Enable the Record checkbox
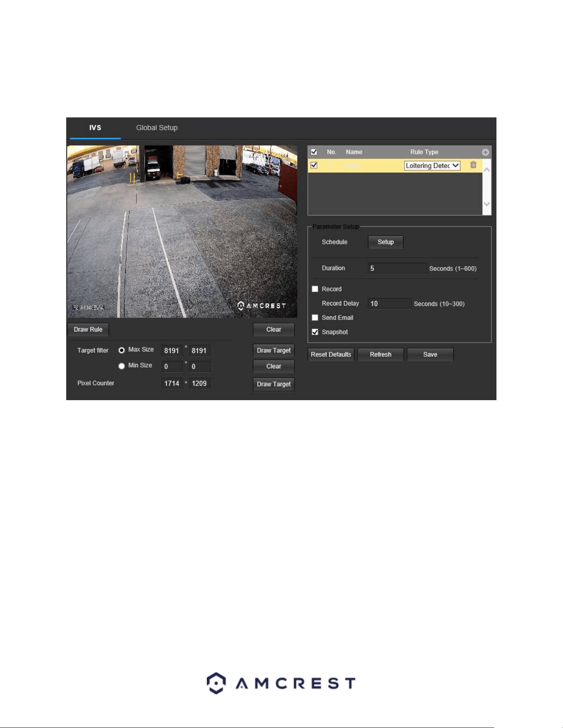The image size is (563, 728). pos(315,289)
